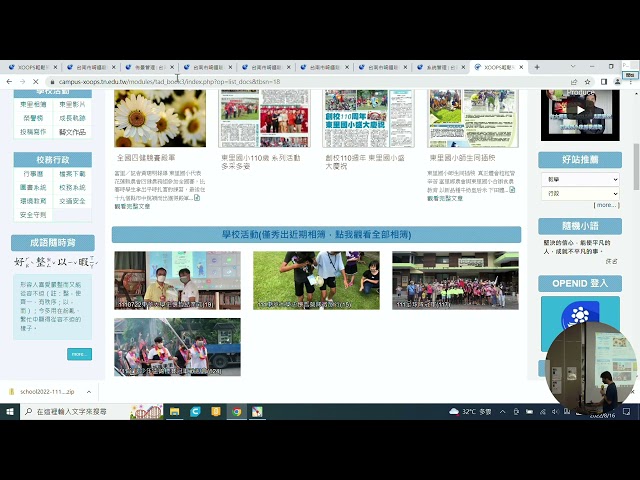Open the 校務系統 link
The image size is (640, 480).
(x=72, y=188)
